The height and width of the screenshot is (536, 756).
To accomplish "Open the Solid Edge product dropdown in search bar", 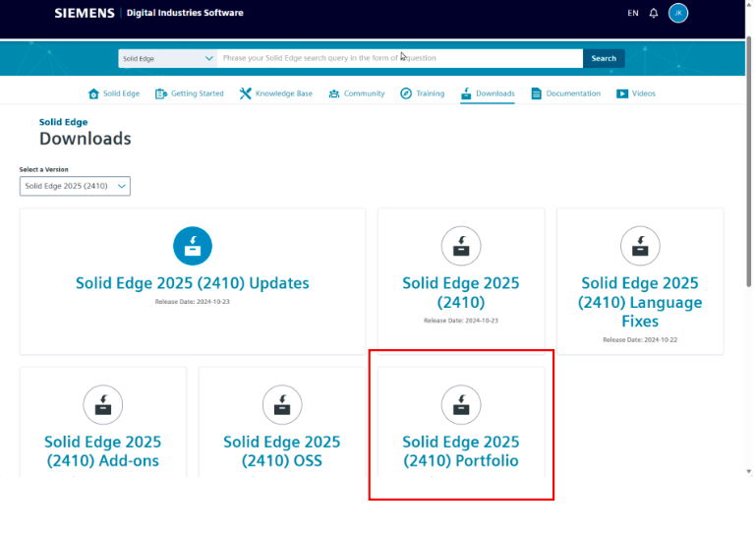I will pyautogui.click(x=167, y=58).
